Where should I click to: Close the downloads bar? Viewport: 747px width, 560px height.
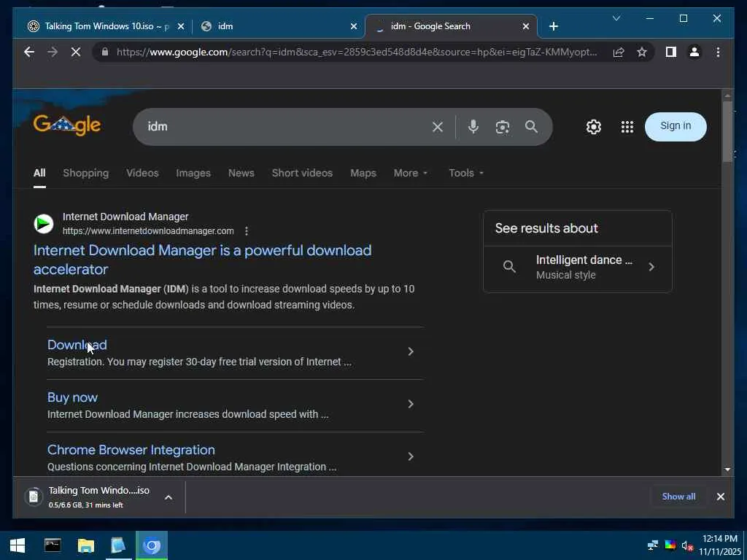click(720, 497)
